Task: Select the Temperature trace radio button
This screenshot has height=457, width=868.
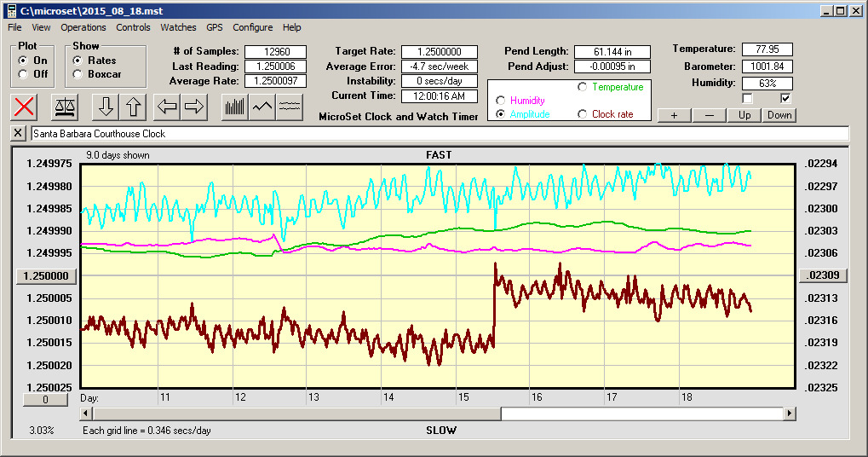Action: (583, 87)
